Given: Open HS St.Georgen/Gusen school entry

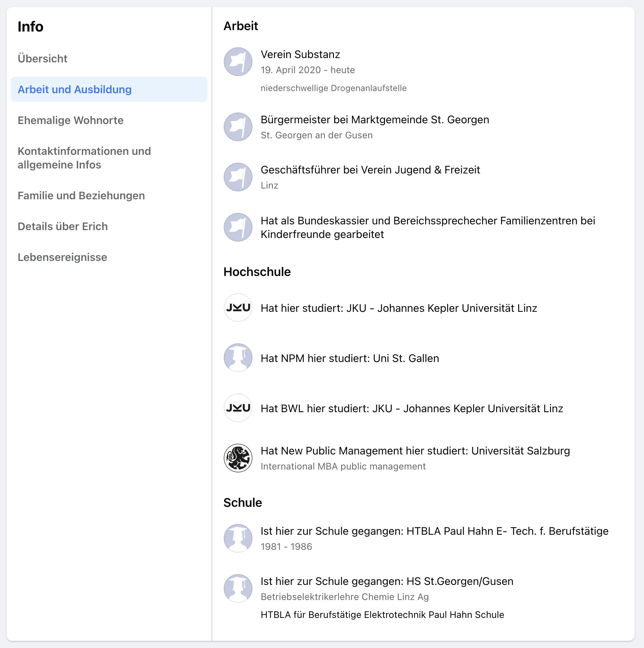Looking at the screenshot, I should click(387, 581).
